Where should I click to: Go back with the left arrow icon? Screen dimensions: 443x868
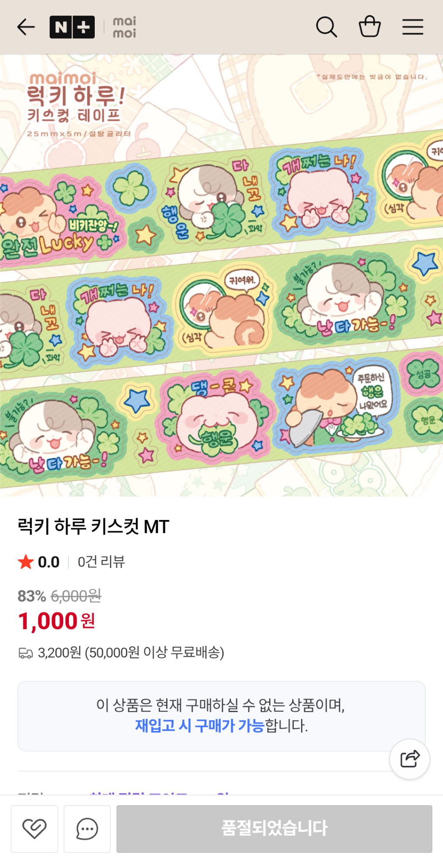[x=26, y=27]
